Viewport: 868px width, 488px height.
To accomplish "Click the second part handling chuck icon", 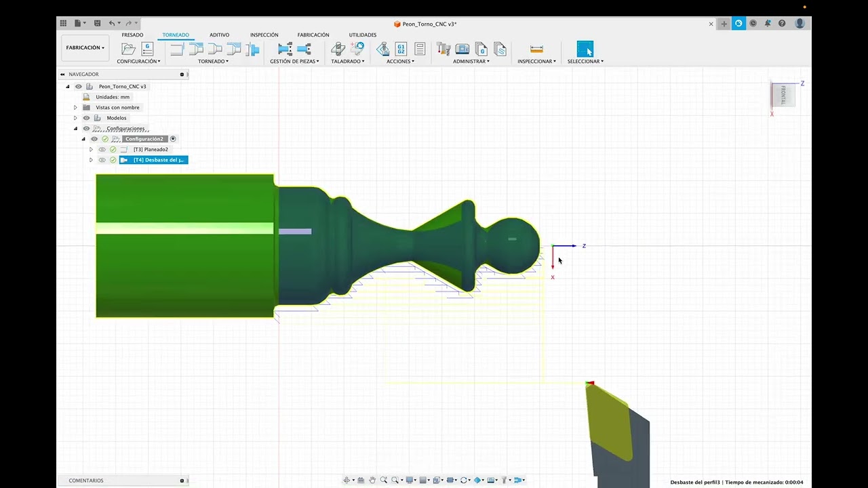I will tap(304, 49).
